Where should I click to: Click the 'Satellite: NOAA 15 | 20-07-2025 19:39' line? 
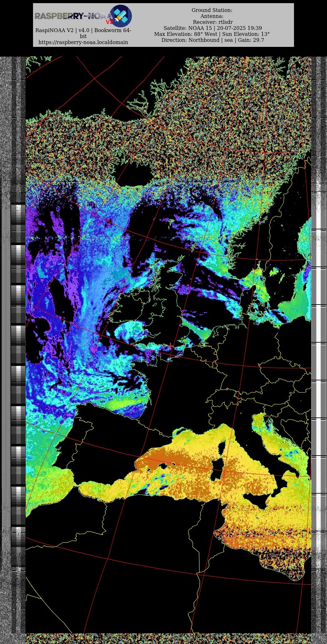pyautogui.click(x=213, y=28)
